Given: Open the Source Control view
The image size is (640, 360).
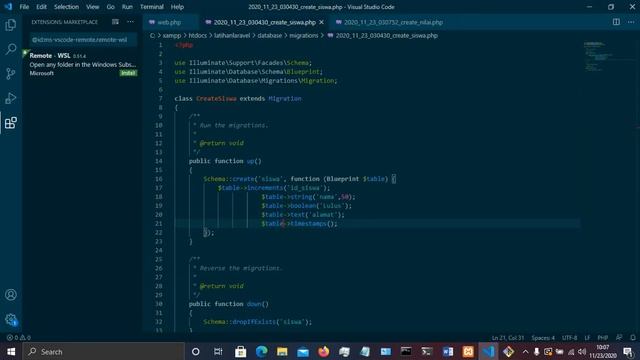Looking at the screenshot, I should [x=11, y=74].
